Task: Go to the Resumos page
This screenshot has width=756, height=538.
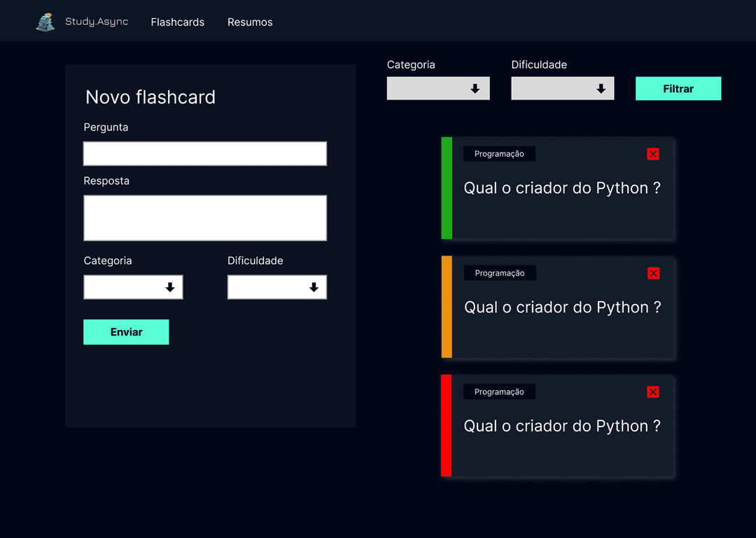Action: (x=250, y=22)
